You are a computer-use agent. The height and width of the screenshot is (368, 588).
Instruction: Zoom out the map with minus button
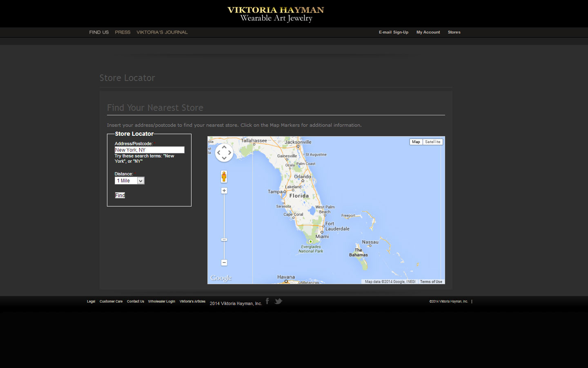tap(224, 263)
